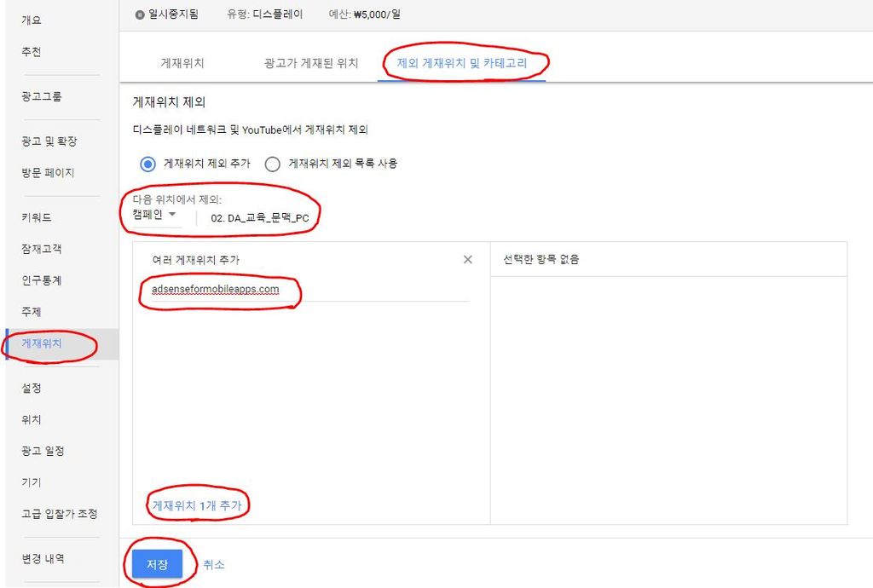Open 잠재고객 sidebar item

coord(42,249)
